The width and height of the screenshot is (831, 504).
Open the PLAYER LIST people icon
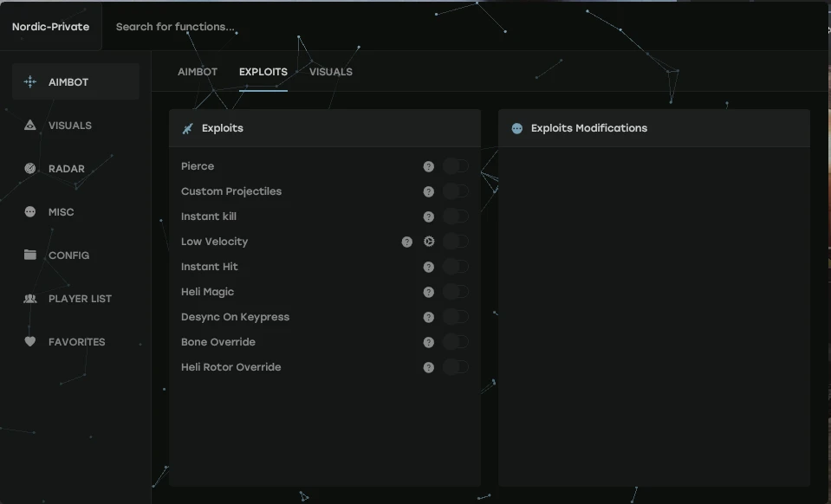coord(30,299)
